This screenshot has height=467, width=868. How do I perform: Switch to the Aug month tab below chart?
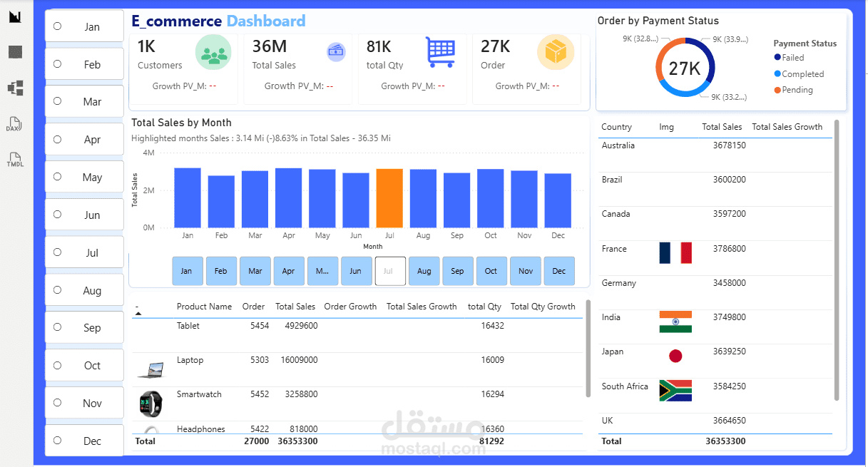pos(424,271)
